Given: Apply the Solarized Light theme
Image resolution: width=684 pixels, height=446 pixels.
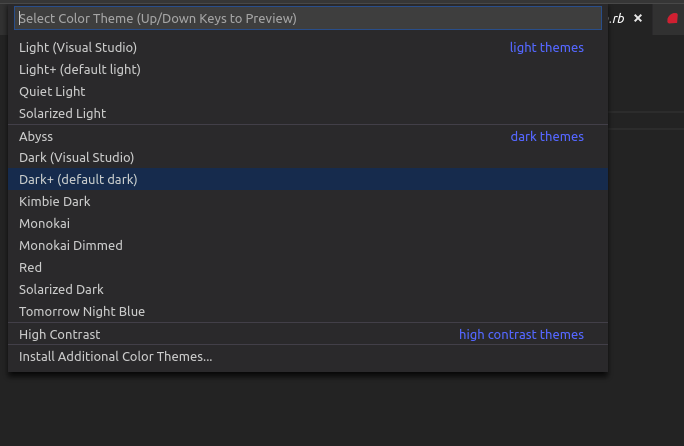Looking at the screenshot, I should tap(62, 113).
